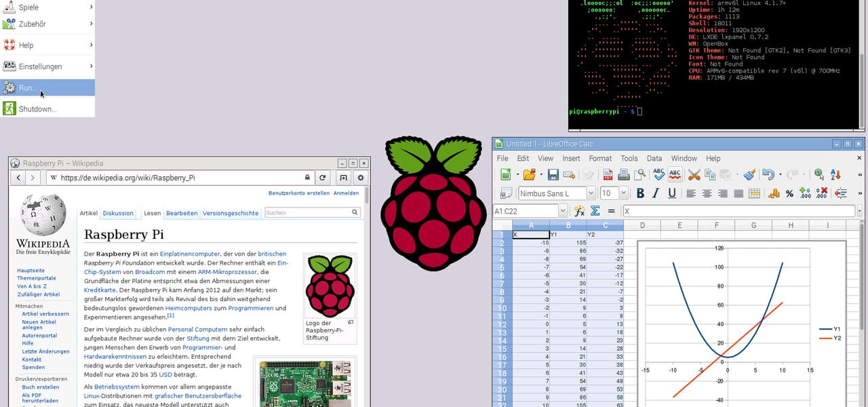Viewport: 868px width, 407px height.
Task: Open Einstellungen submenu in start menu
Action: 47,66
